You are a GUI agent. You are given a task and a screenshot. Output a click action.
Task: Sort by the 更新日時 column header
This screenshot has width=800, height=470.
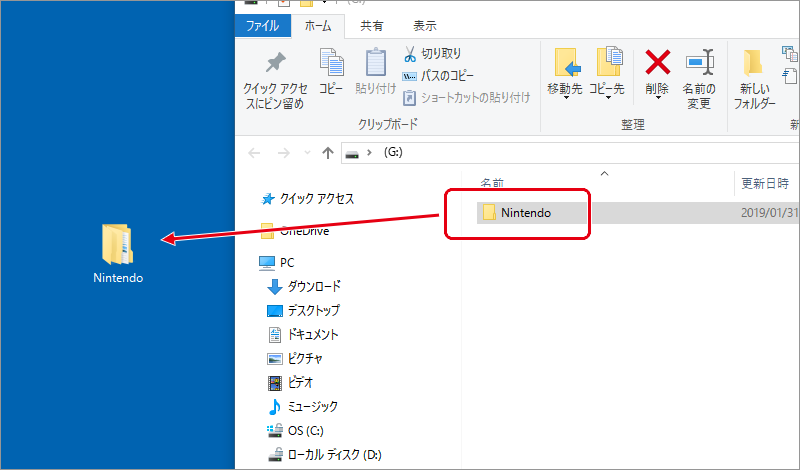click(765, 184)
